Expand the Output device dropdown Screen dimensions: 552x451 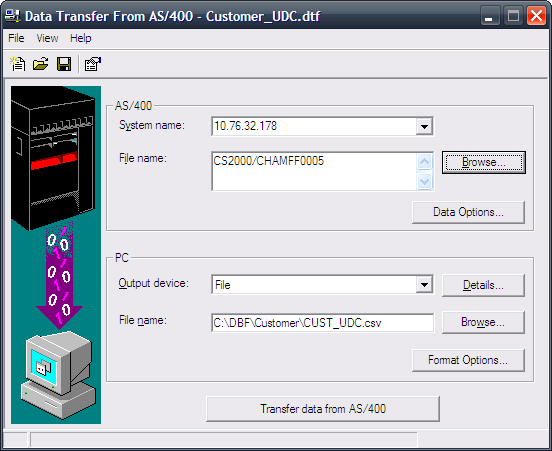click(x=424, y=284)
